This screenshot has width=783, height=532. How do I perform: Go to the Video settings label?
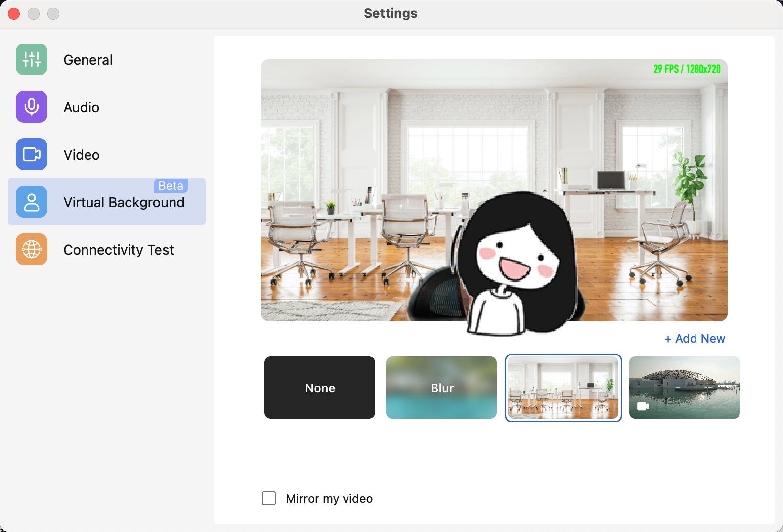coord(82,155)
